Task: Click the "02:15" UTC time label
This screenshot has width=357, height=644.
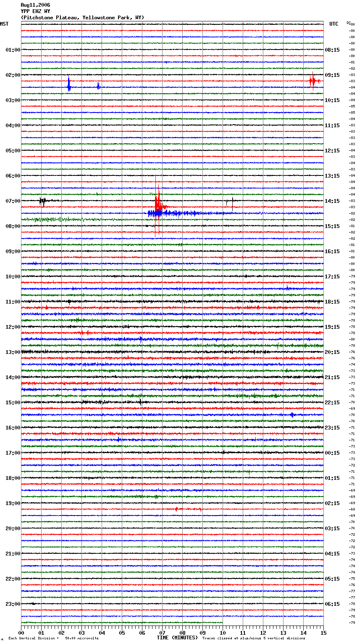Action: [x=332, y=503]
